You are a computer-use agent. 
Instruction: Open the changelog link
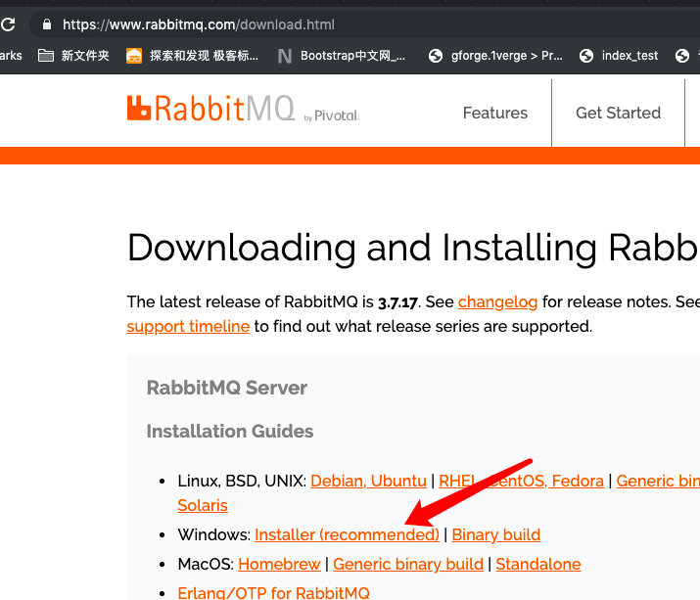pyautogui.click(x=497, y=302)
